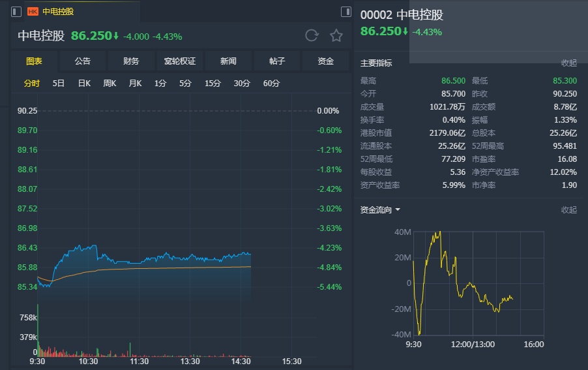Screen dimensions: 588x370
Task: Select the 日K chart period
Action: (84, 84)
